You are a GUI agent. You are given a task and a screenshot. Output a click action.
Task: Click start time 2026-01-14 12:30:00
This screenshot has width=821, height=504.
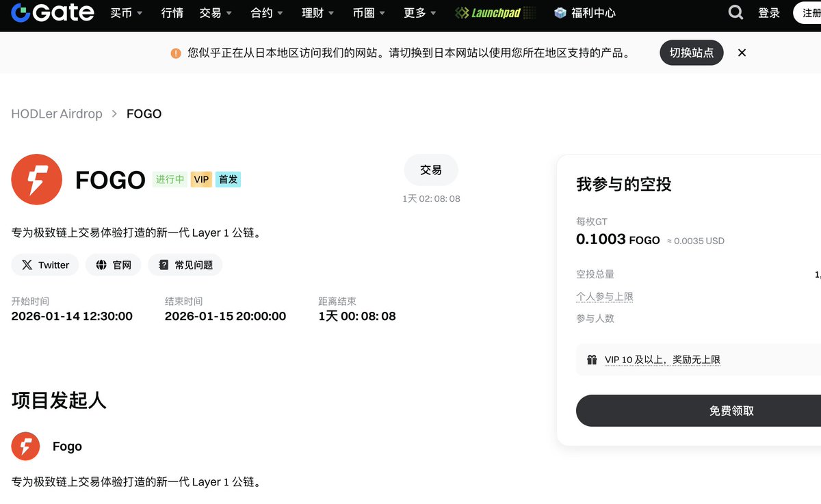coord(72,316)
